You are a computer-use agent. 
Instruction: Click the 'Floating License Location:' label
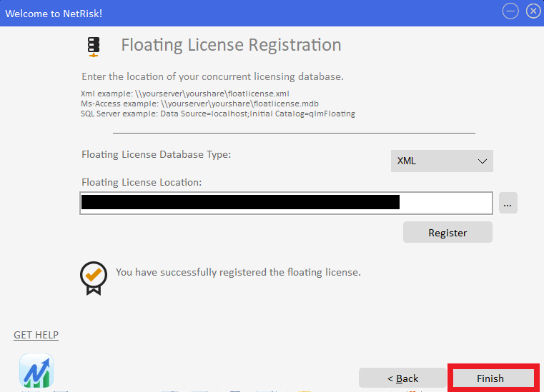coord(142,182)
